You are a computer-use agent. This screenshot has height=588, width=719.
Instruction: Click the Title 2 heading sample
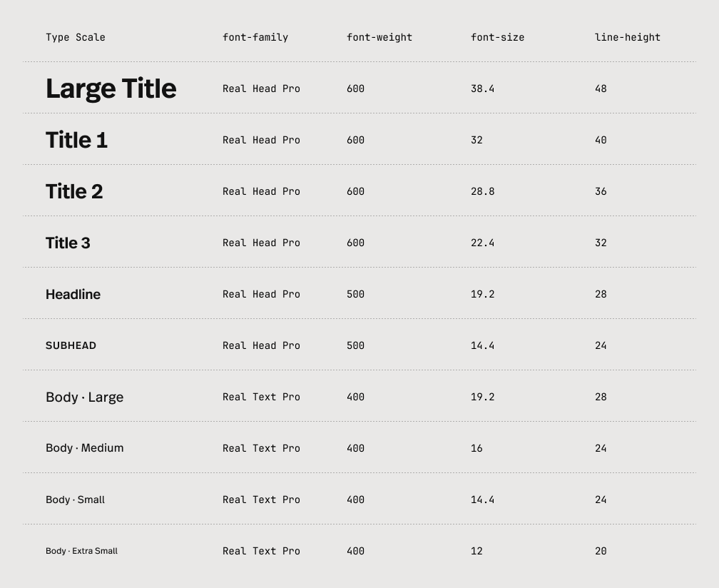pos(74,191)
